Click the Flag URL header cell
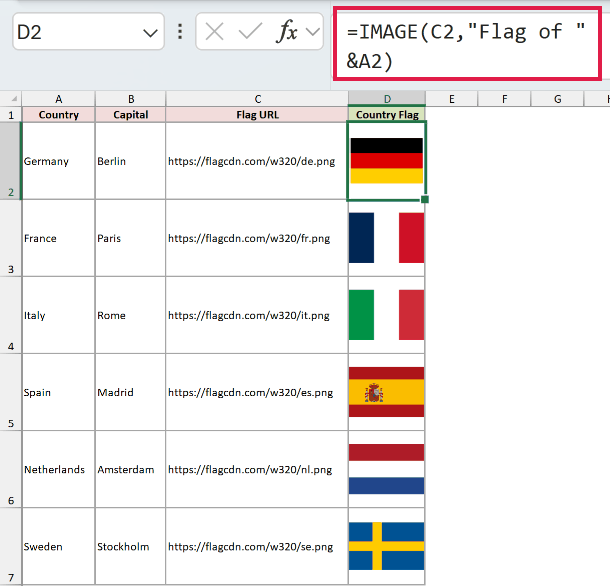 257,115
